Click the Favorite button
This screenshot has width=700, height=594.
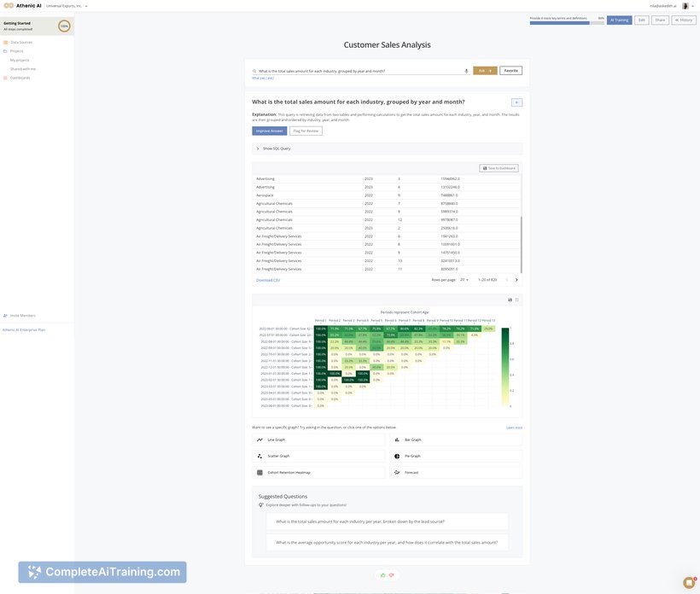click(510, 71)
